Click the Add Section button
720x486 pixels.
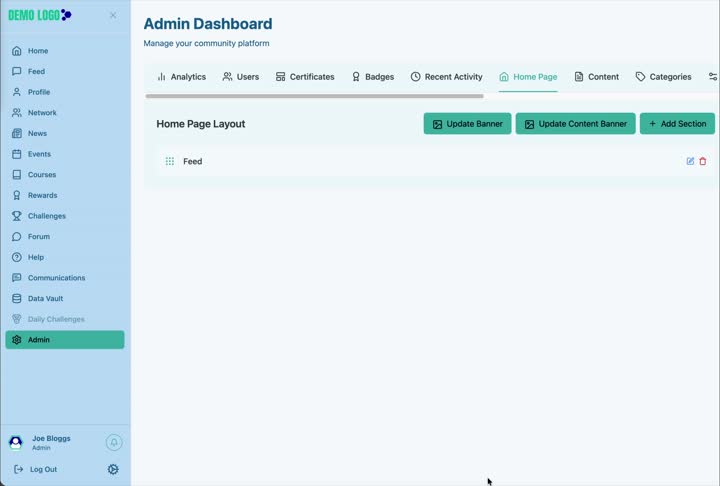(x=677, y=124)
